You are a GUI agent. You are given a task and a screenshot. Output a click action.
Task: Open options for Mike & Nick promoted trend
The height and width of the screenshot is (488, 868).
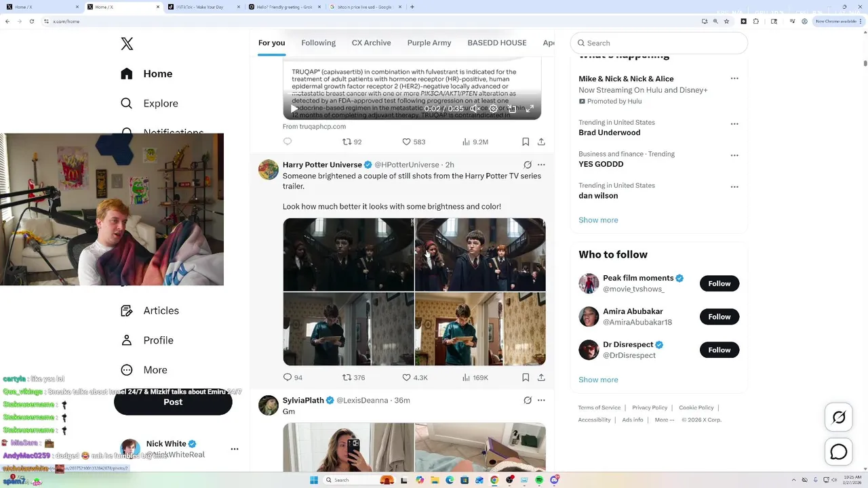pyautogui.click(x=734, y=79)
